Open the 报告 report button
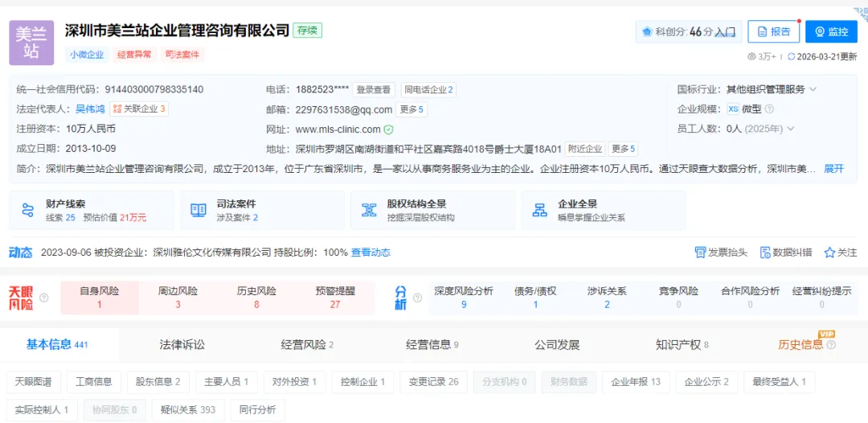This screenshot has width=868, height=423. pos(773,31)
